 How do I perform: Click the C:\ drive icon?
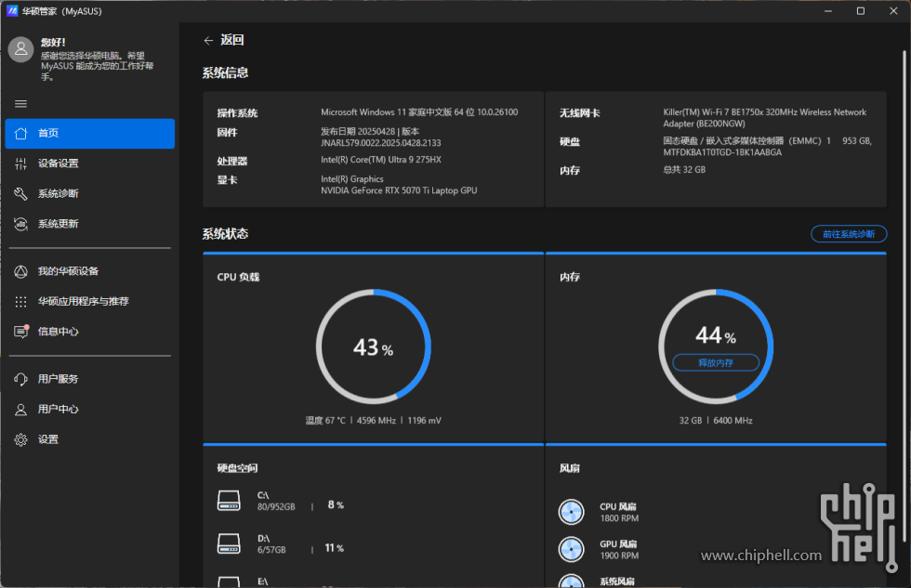point(229,501)
